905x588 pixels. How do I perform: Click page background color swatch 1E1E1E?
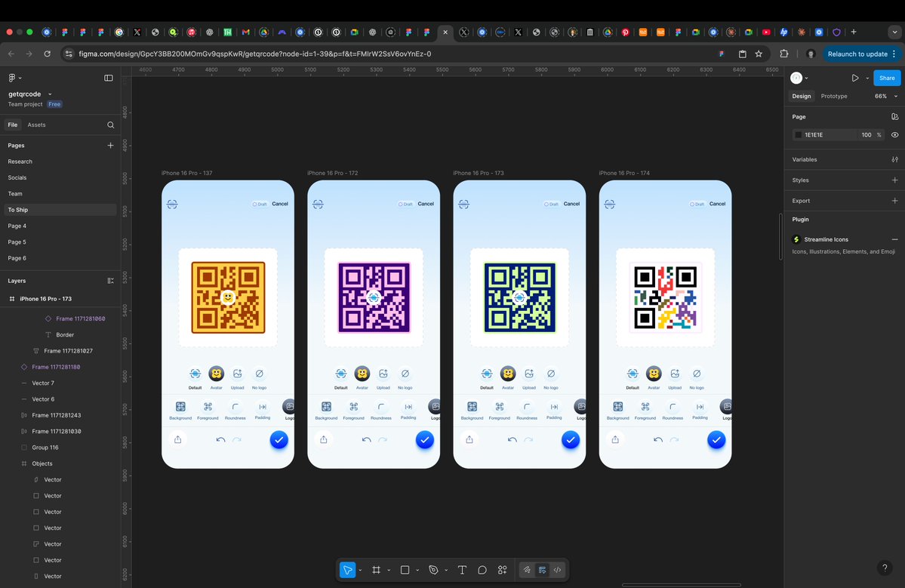799,135
